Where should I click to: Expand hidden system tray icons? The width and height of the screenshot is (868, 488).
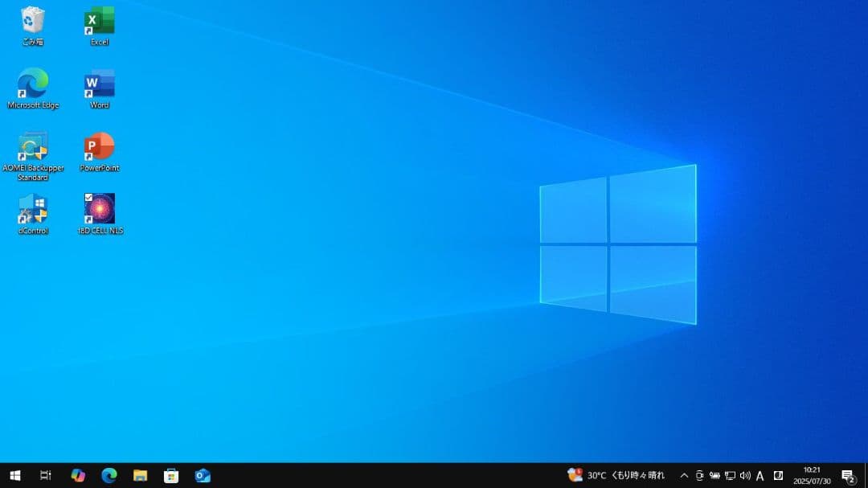click(x=683, y=475)
